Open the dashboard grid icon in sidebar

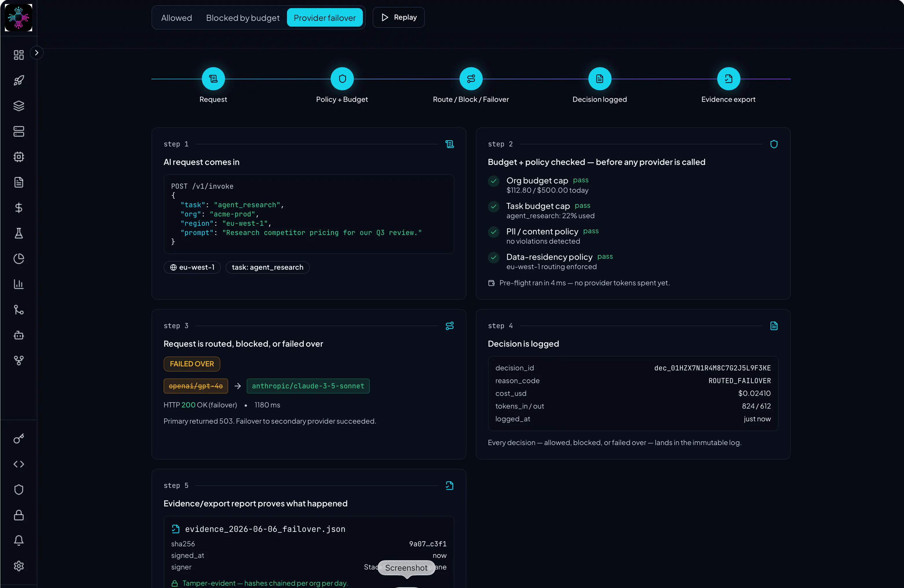(19, 55)
